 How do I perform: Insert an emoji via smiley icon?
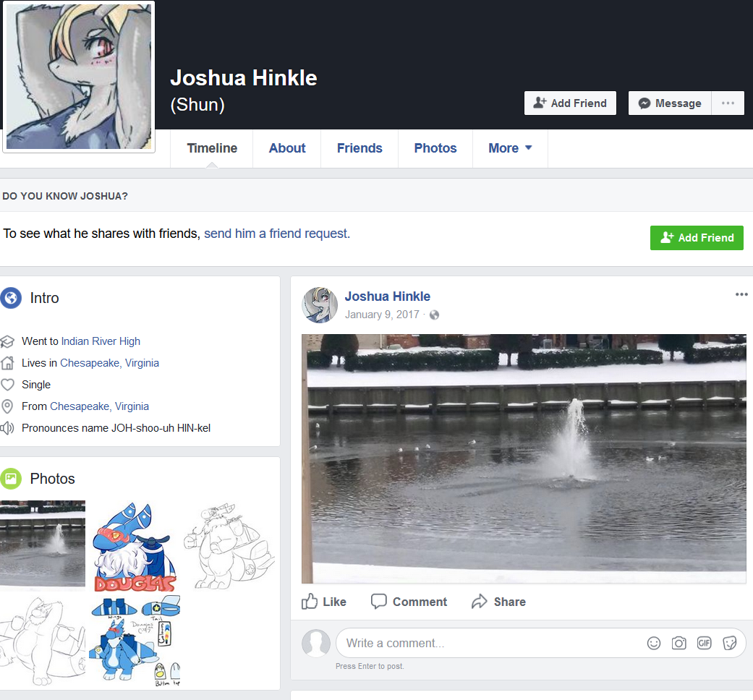[654, 643]
